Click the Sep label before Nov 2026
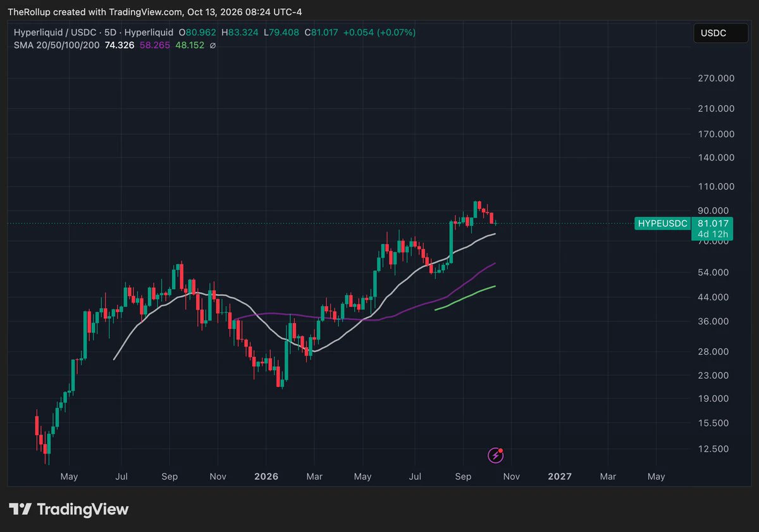 pyautogui.click(x=463, y=476)
